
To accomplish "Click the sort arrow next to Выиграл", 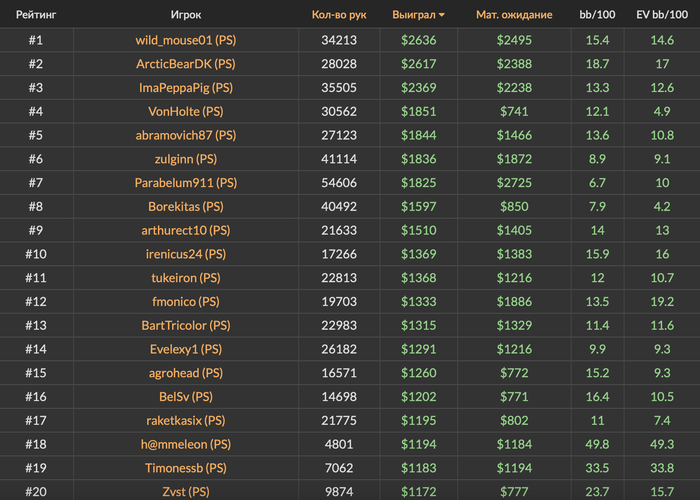I will coord(442,16).
